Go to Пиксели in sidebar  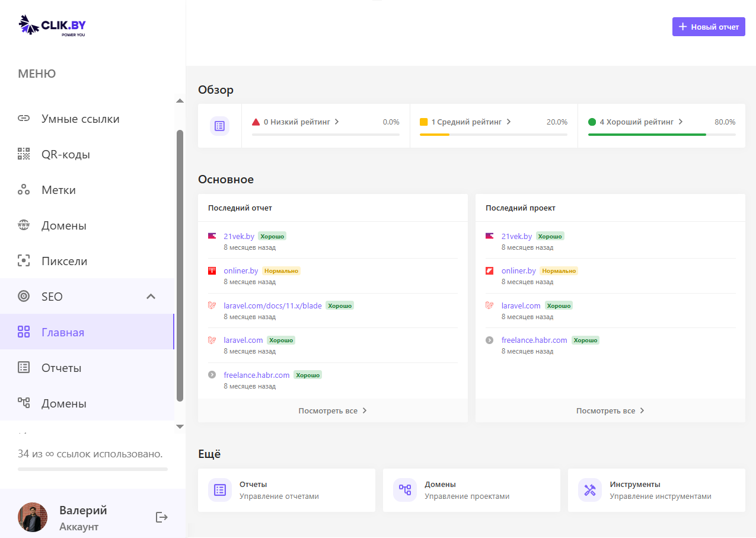coord(64,262)
